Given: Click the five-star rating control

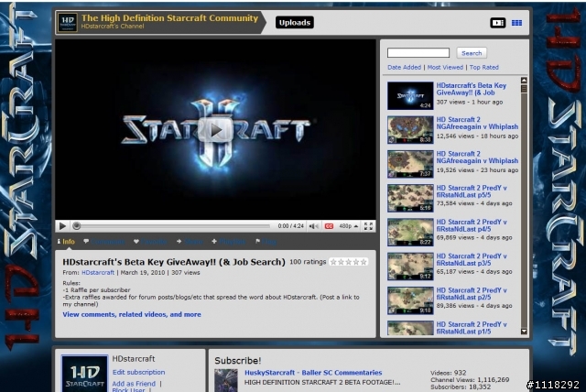Looking at the screenshot, I should tap(348, 262).
